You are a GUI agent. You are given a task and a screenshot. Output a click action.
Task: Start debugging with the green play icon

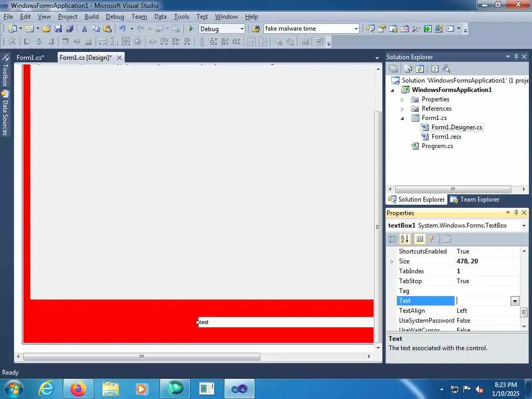click(191, 29)
